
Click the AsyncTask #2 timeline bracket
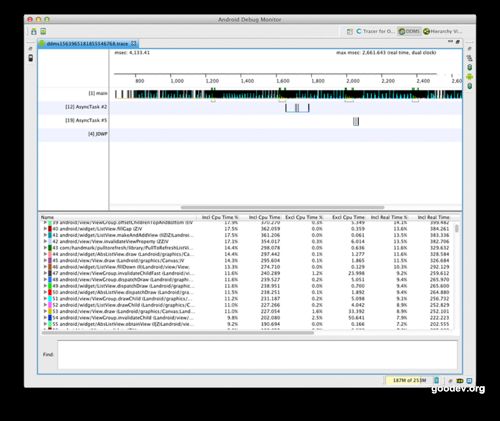(297, 108)
